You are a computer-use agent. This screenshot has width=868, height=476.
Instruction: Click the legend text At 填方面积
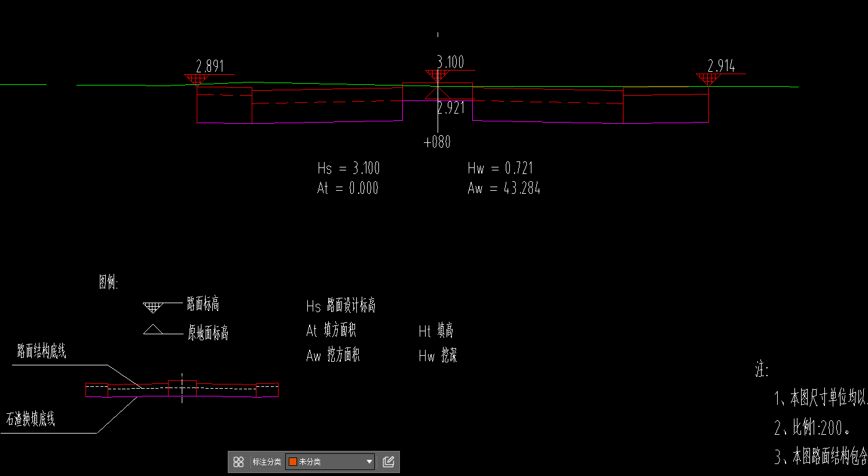(331, 330)
